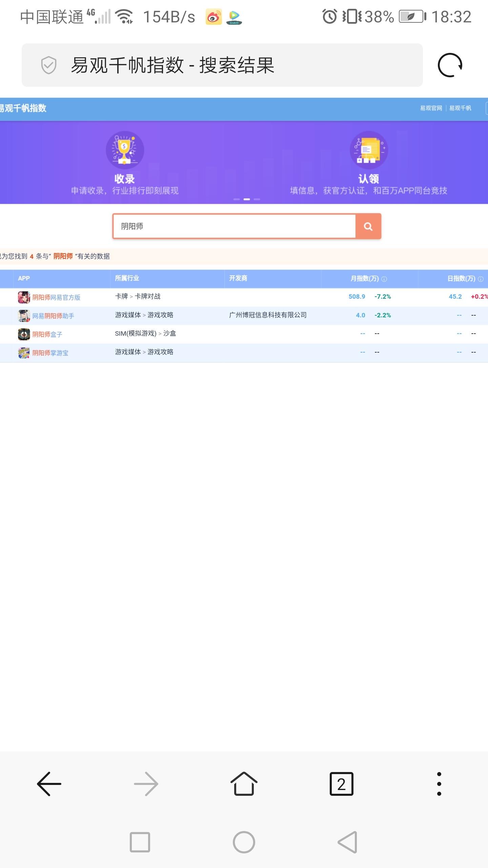
Task: Open the tabs switcher showing 2
Action: pyautogui.click(x=342, y=784)
